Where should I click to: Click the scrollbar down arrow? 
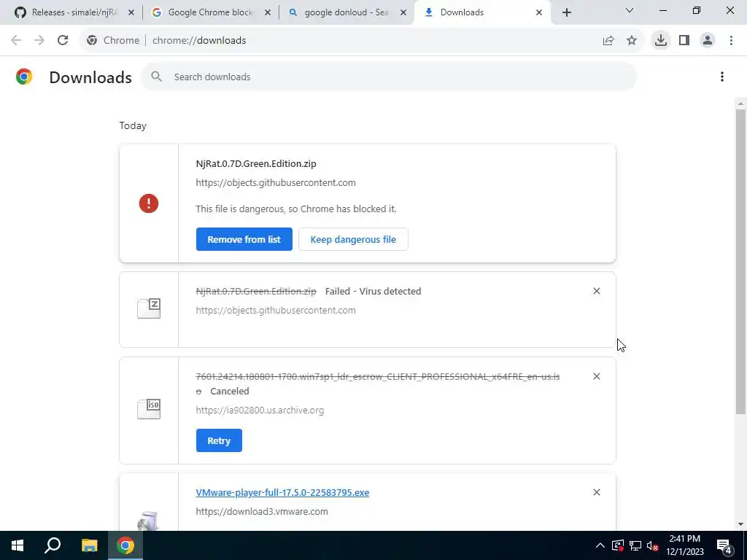(x=740, y=524)
